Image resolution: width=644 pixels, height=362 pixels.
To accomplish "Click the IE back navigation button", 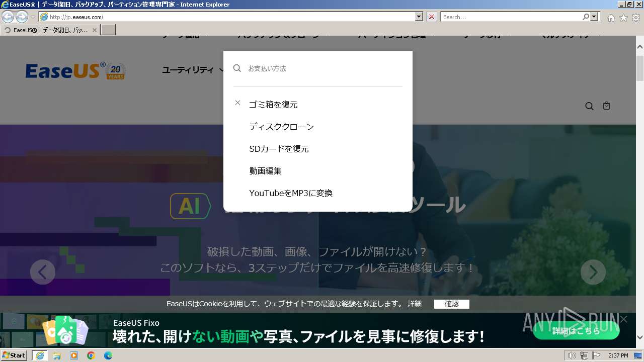I will click(x=8, y=17).
